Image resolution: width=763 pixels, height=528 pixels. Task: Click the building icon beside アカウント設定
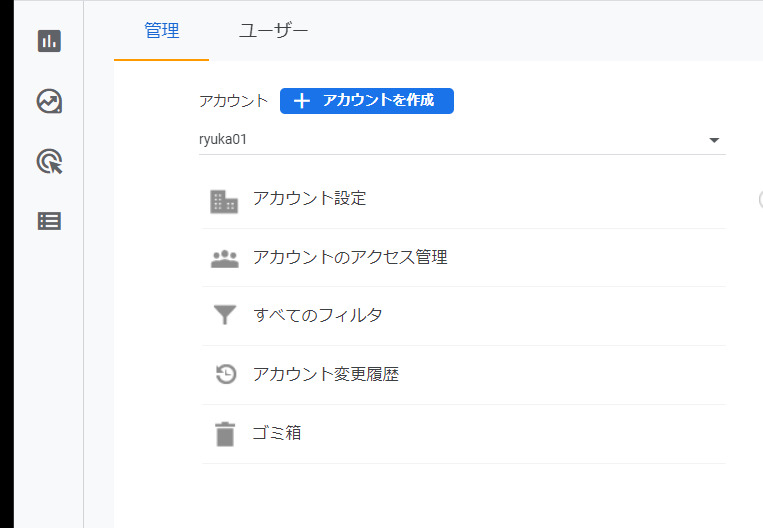224,201
